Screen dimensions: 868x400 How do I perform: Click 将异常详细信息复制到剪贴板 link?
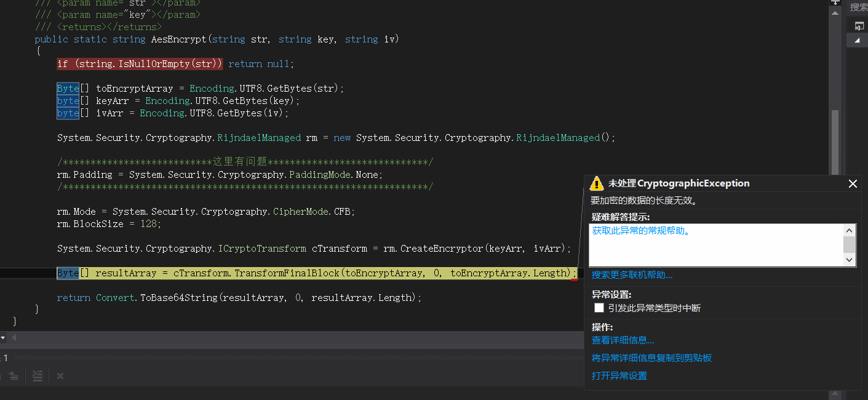pyautogui.click(x=652, y=358)
